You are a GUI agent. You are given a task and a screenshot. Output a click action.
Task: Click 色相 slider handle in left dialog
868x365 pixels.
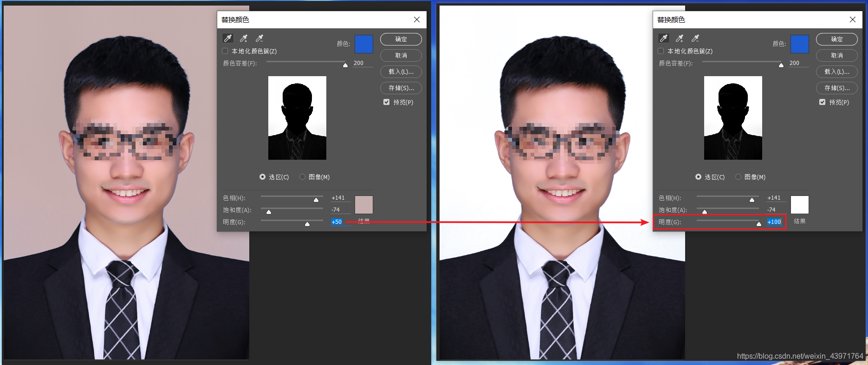point(316,200)
